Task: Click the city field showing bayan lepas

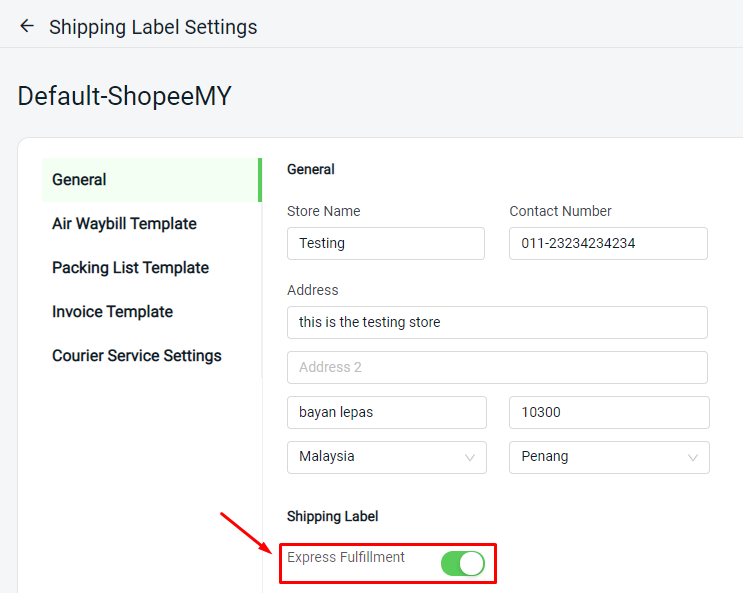Action: pos(386,412)
